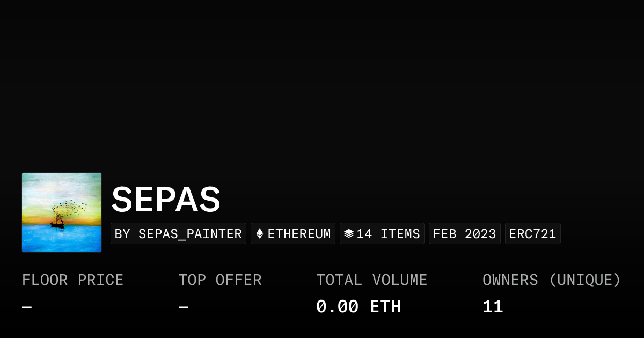The height and width of the screenshot is (338, 644).
Task: Click the dash value under Floor Price
Action: point(27,307)
